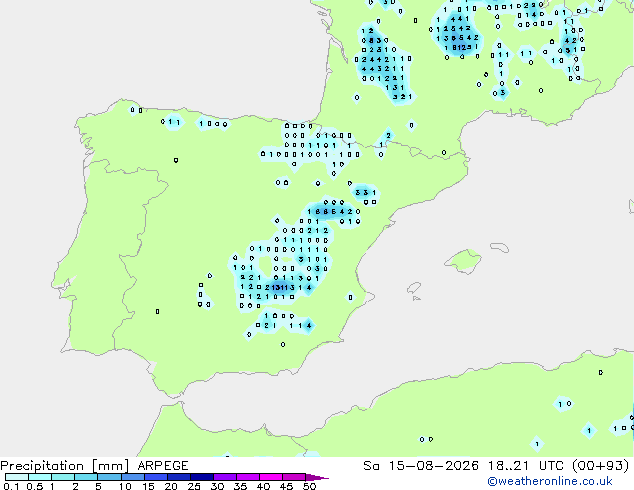
Task: Select the above-50 mm legend arrow tip
Action: pyautogui.click(x=317, y=477)
